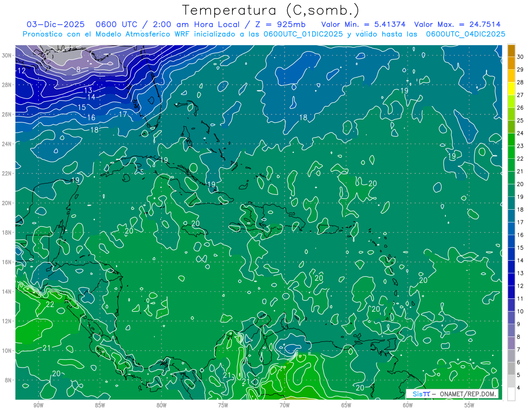532x411 pixels.
Task: Click the "65W" longitude label
Action: point(346,405)
